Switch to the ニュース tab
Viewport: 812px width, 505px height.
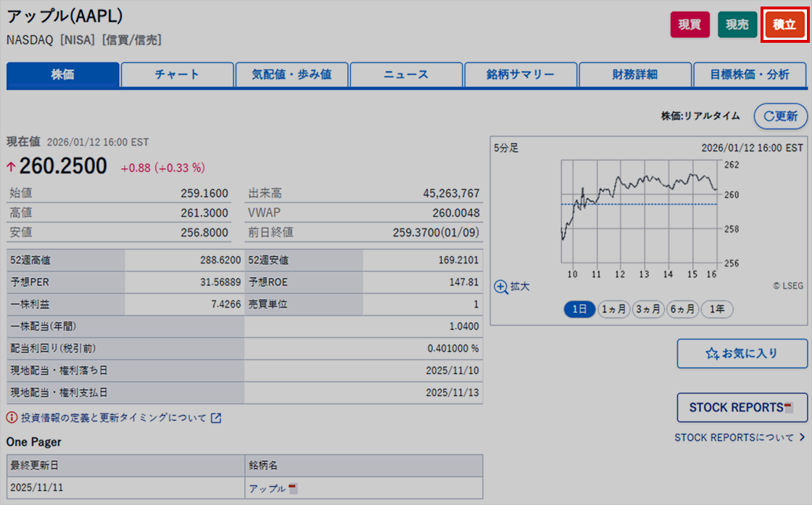[x=406, y=75]
